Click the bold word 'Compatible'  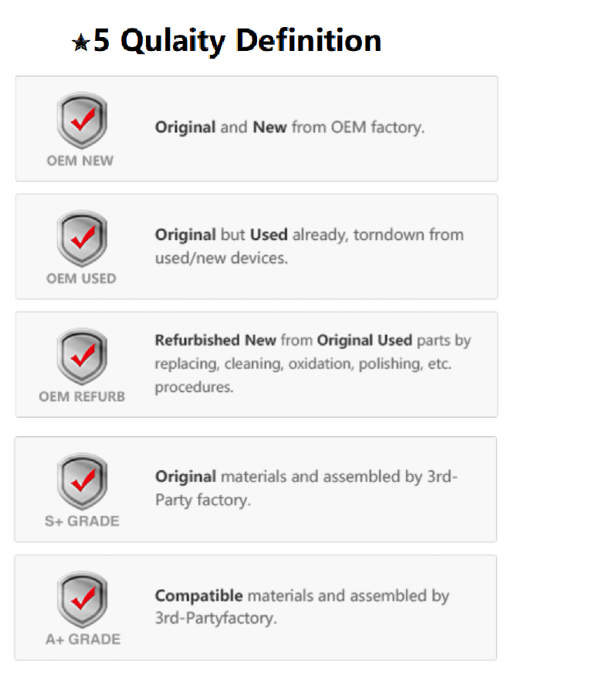tap(199, 596)
